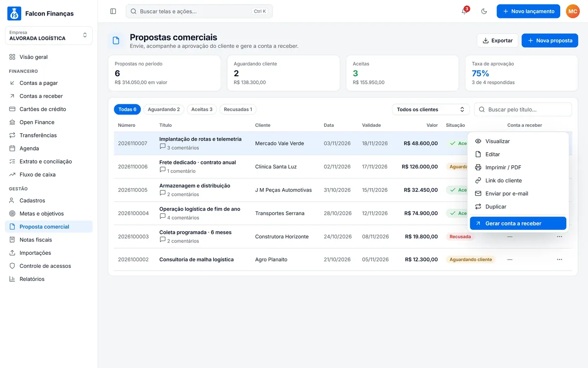Choose Duplicar from the context menu
Viewport: 588px width, 368px height.
[x=518, y=206]
